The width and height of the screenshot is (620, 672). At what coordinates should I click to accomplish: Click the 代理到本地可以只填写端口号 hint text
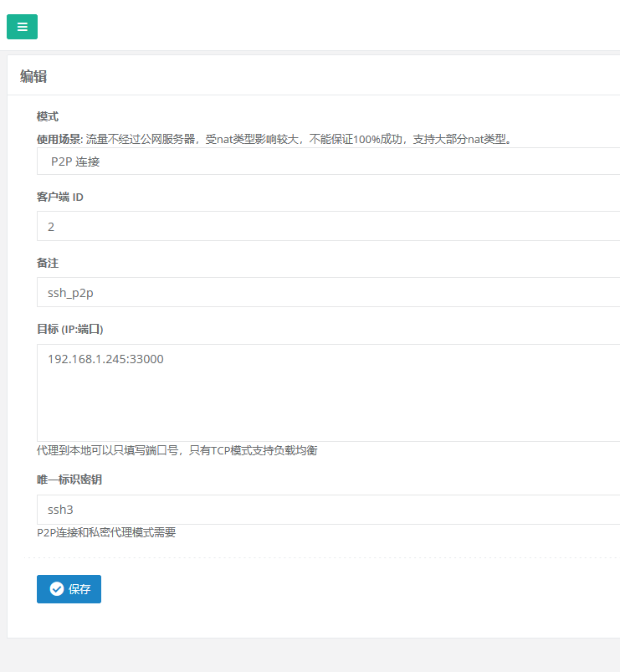click(177, 450)
